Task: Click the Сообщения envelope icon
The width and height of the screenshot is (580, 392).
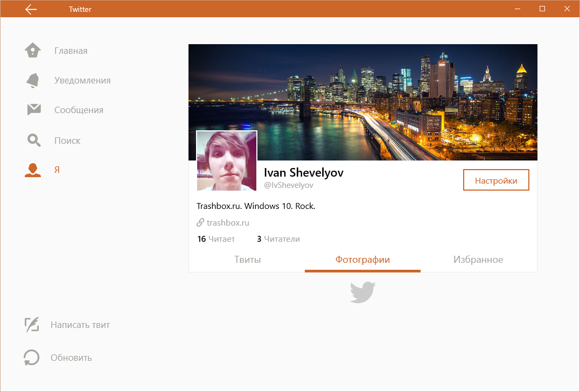Action: point(34,109)
